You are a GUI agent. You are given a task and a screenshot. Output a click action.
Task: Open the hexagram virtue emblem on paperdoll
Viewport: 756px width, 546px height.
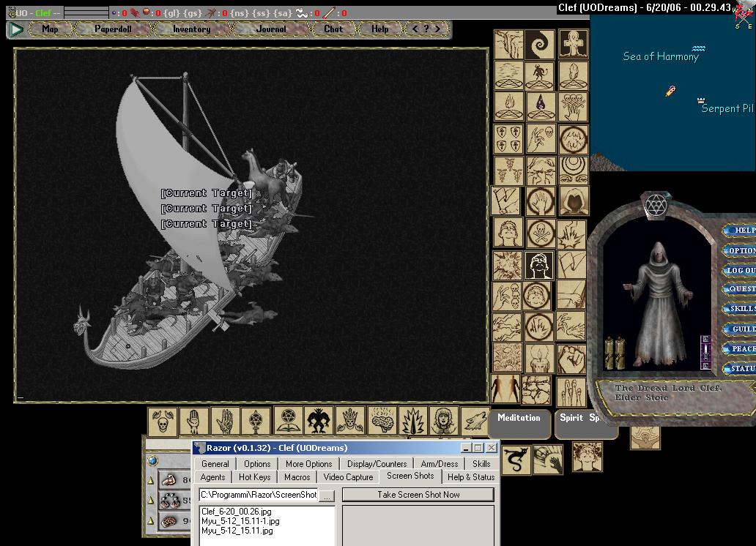point(656,205)
